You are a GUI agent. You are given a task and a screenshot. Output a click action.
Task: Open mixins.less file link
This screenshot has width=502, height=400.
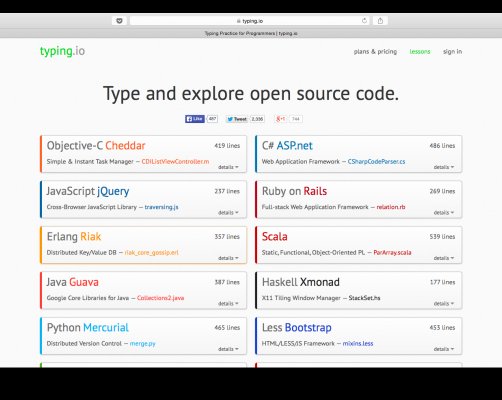[358, 344]
